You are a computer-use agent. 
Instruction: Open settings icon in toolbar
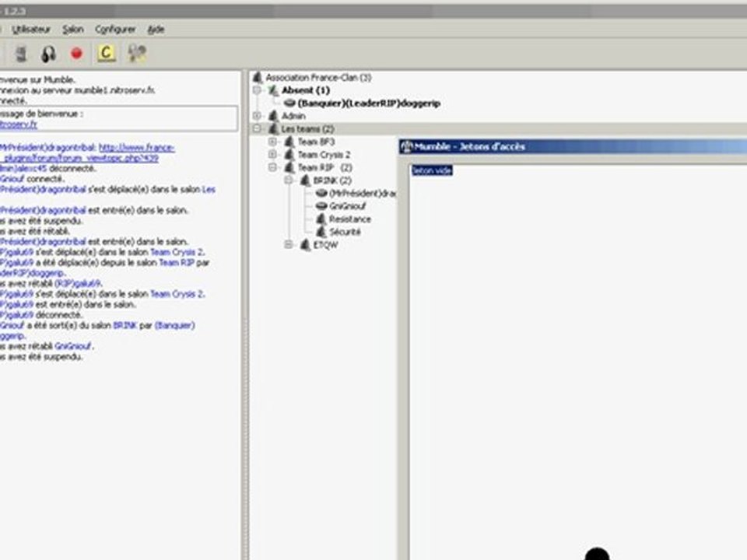click(x=137, y=54)
